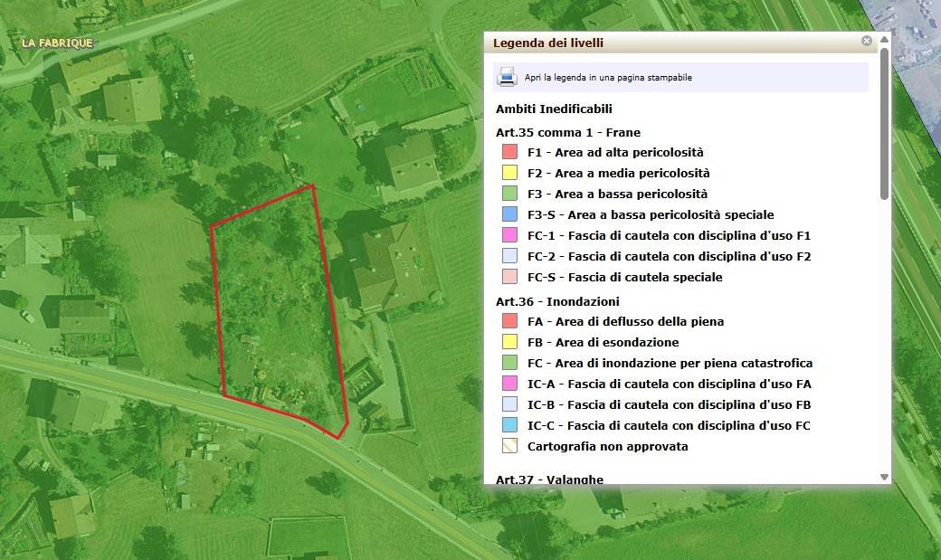Click FC-S special caution band swatch
This screenshot has width=941, height=560.
click(x=509, y=277)
